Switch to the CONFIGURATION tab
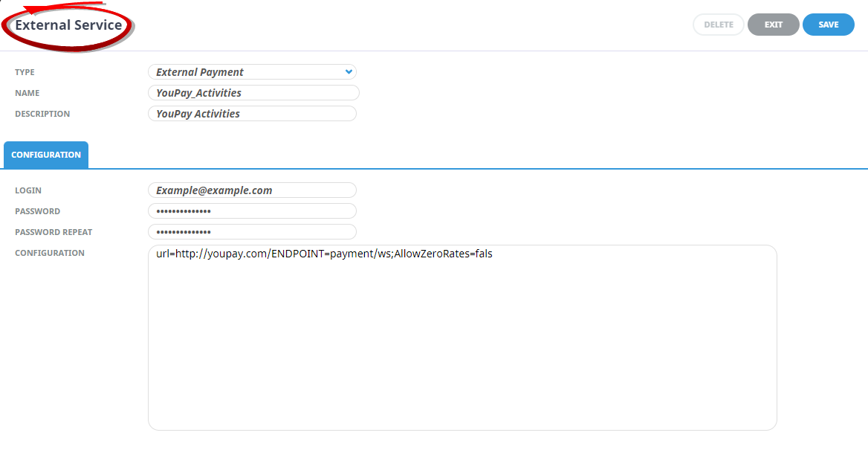This screenshot has height=450, width=868. (x=46, y=155)
